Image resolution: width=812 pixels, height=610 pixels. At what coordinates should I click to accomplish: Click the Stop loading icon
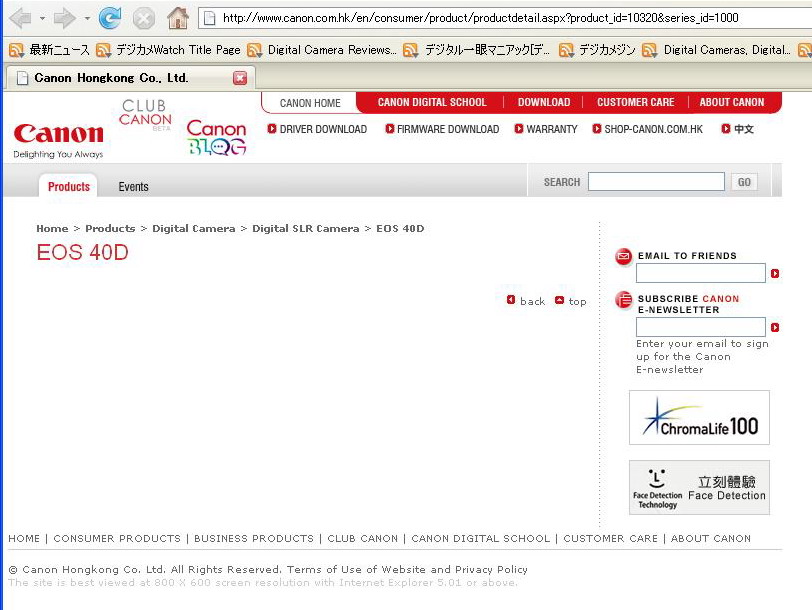(143, 19)
